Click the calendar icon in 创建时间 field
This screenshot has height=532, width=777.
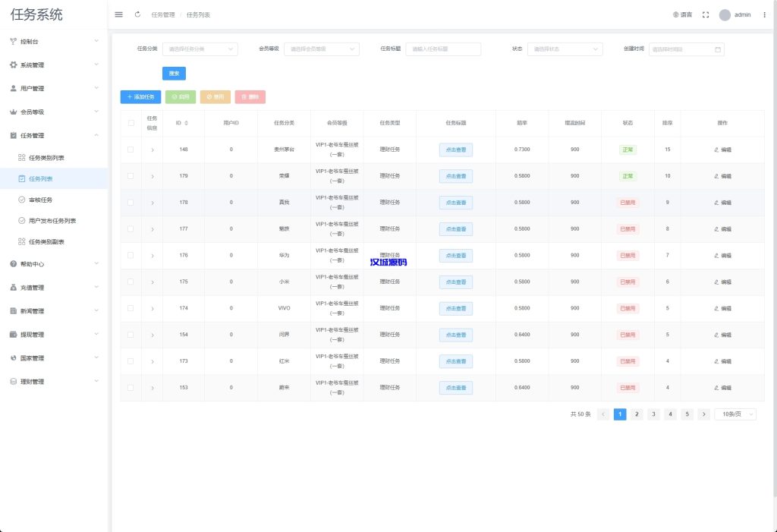point(718,49)
